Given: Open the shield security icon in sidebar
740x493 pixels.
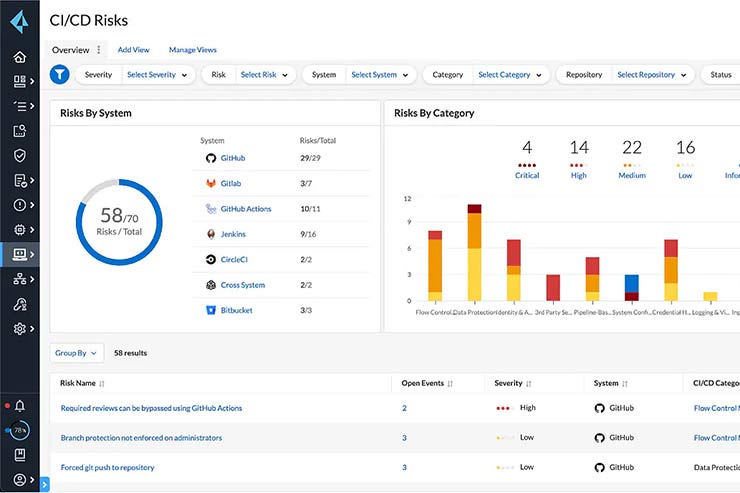Looking at the screenshot, I should pyautogui.click(x=19, y=155).
